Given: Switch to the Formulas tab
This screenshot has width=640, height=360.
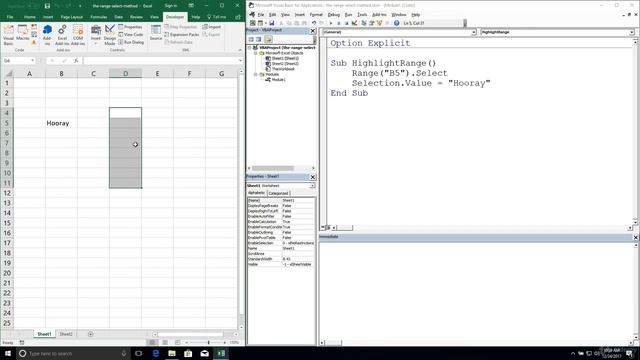Looking at the screenshot, I should (99, 17).
